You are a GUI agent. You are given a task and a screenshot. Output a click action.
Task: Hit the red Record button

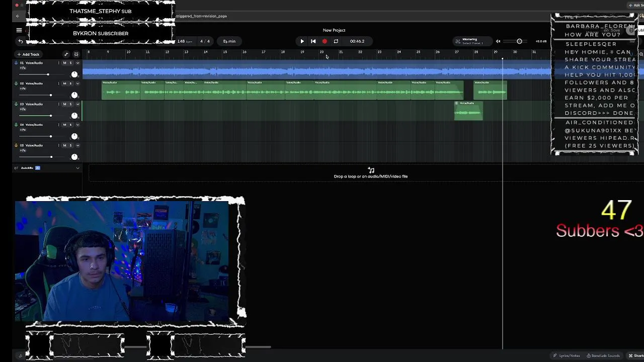[x=325, y=41]
